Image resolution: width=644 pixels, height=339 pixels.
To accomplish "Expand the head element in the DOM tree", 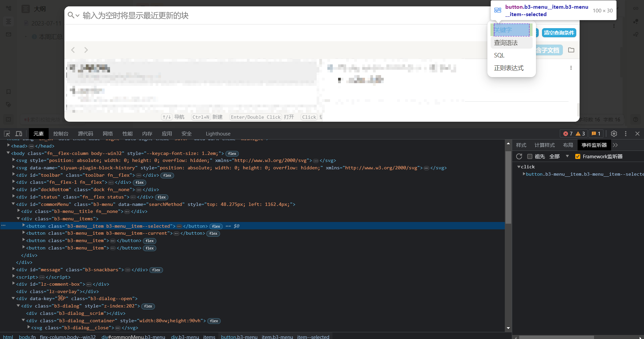I will (x=8, y=146).
